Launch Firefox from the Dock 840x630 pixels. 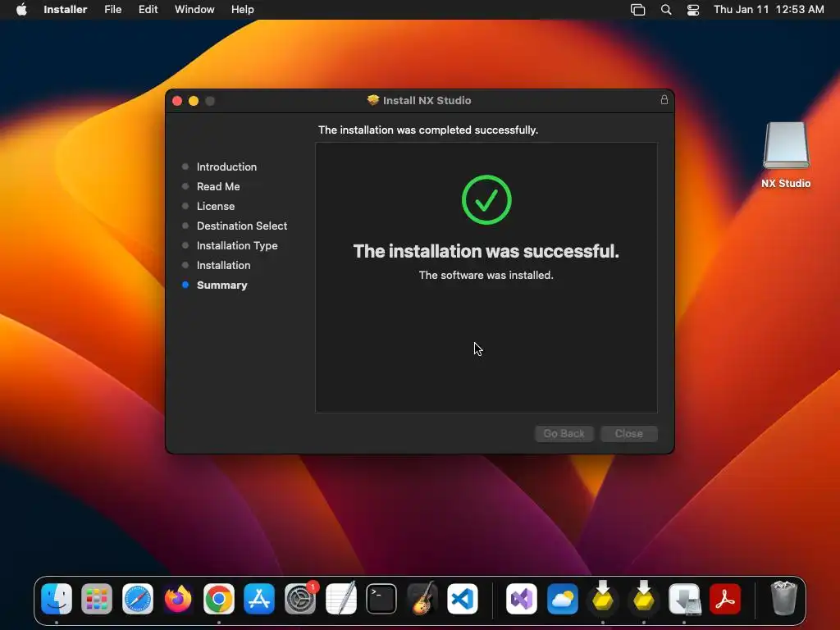(x=178, y=598)
